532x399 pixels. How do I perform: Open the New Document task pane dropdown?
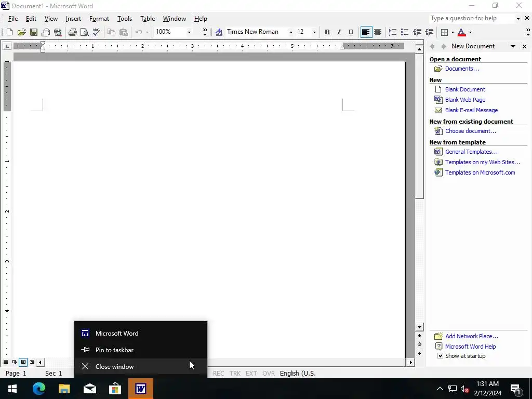coord(513,46)
